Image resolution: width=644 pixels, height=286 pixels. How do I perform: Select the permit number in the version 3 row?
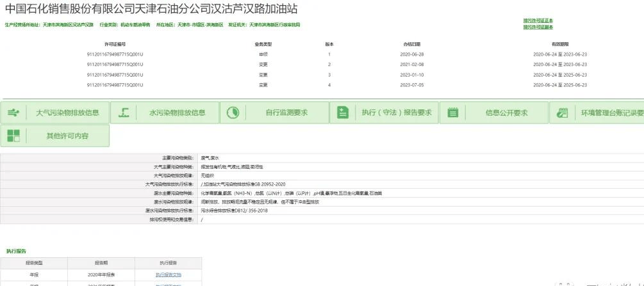(115, 75)
